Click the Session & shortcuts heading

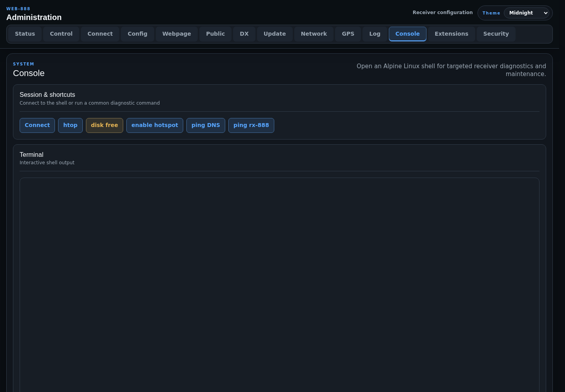click(47, 95)
